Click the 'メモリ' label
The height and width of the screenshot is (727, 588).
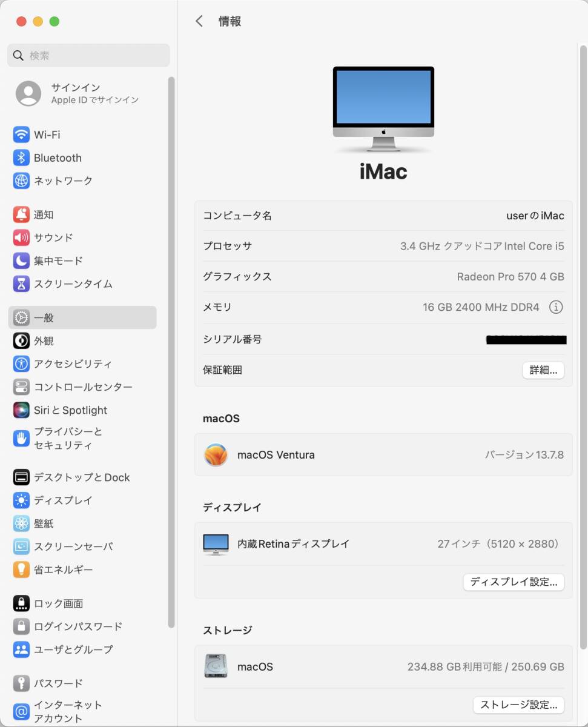pos(217,307)
